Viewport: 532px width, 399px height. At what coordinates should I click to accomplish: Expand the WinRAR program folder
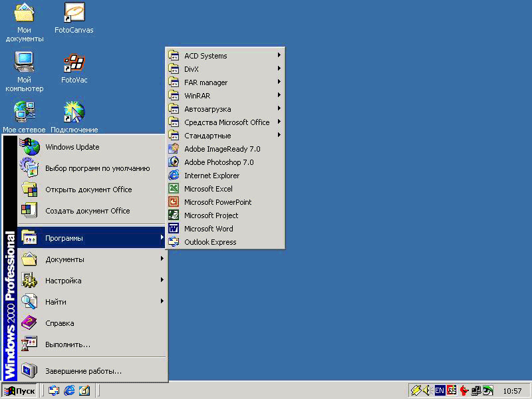click(225, 96)
